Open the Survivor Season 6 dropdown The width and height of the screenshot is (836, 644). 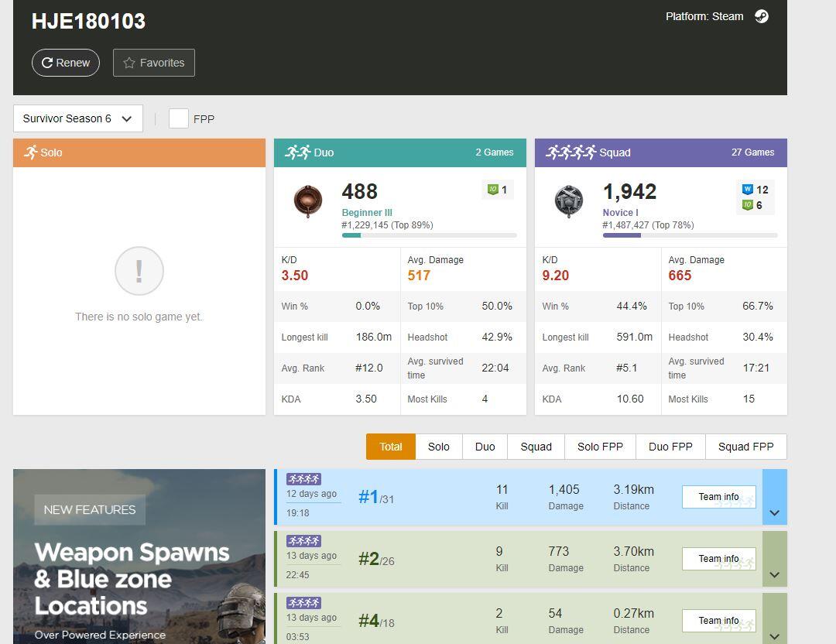(78, 118)
